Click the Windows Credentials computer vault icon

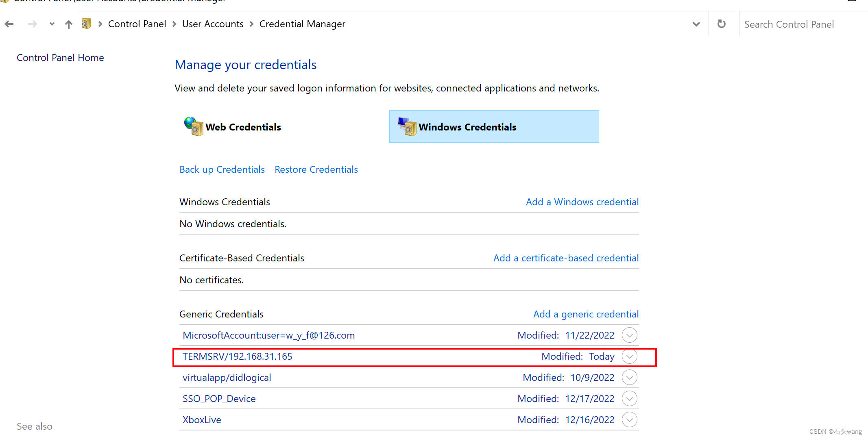pyautogui.click(x=407, y=126)
